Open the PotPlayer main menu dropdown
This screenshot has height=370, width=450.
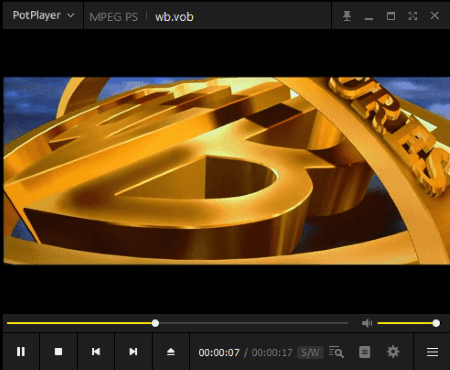(x=43, y=15)
